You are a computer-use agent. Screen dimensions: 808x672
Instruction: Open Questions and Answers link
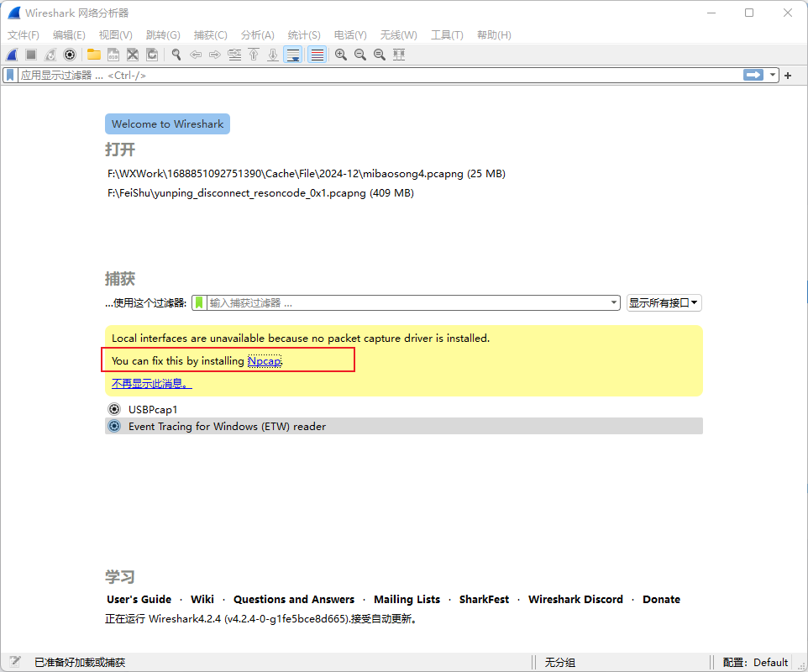point(294,599)
